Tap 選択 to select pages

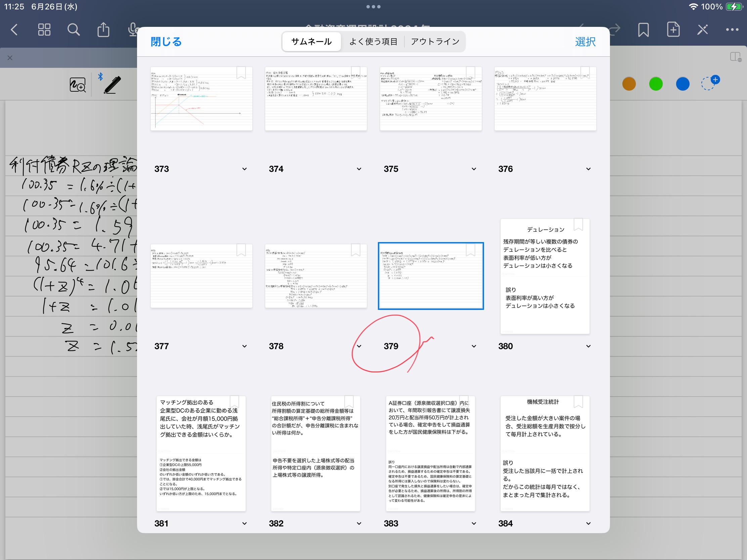(585, 42)
